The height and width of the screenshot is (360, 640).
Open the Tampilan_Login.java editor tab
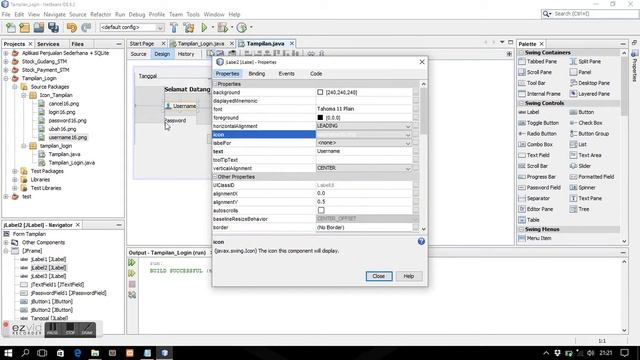pyautogui.click(x=201, y=43)
